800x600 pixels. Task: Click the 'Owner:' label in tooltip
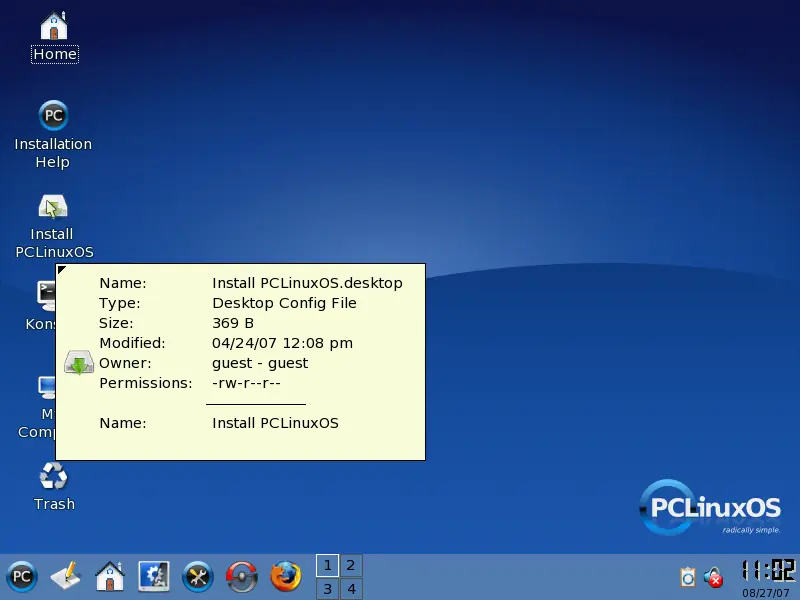point(125,363)
